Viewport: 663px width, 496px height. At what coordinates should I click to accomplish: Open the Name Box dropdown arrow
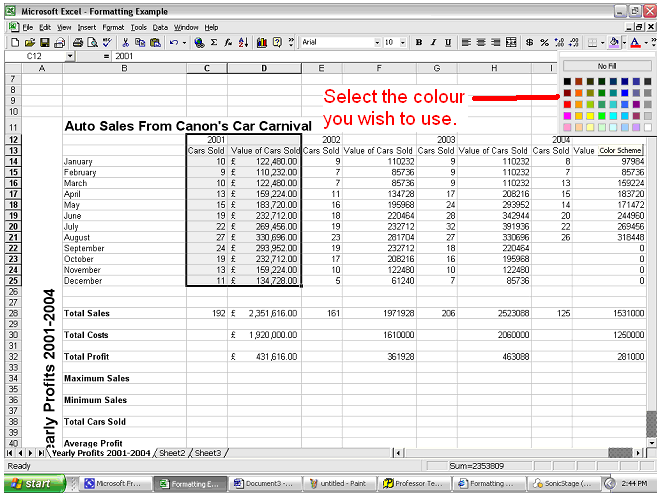coord(71,56)
